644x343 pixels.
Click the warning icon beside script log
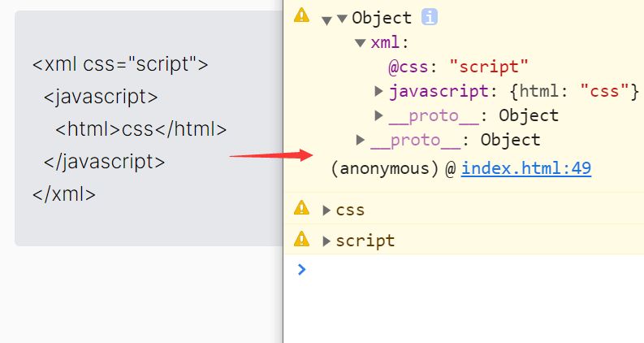tap(301, 238)
